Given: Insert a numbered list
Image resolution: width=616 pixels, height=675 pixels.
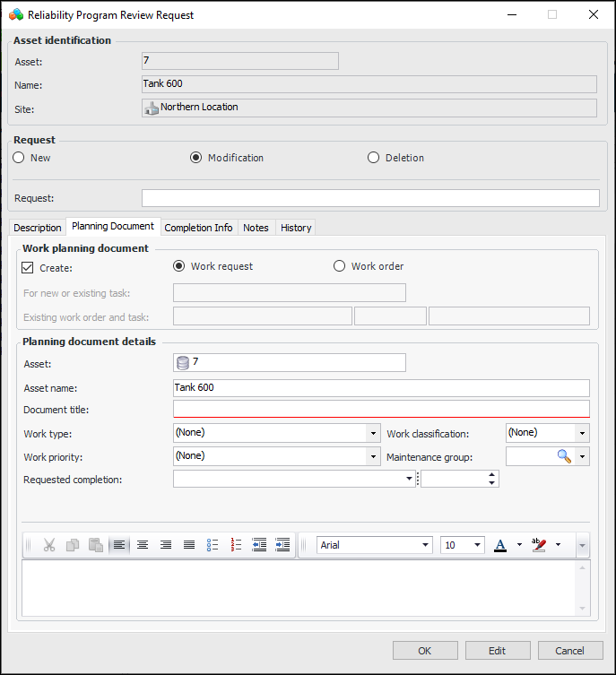Looking at the screenshot, I should [x=237, y=545].
